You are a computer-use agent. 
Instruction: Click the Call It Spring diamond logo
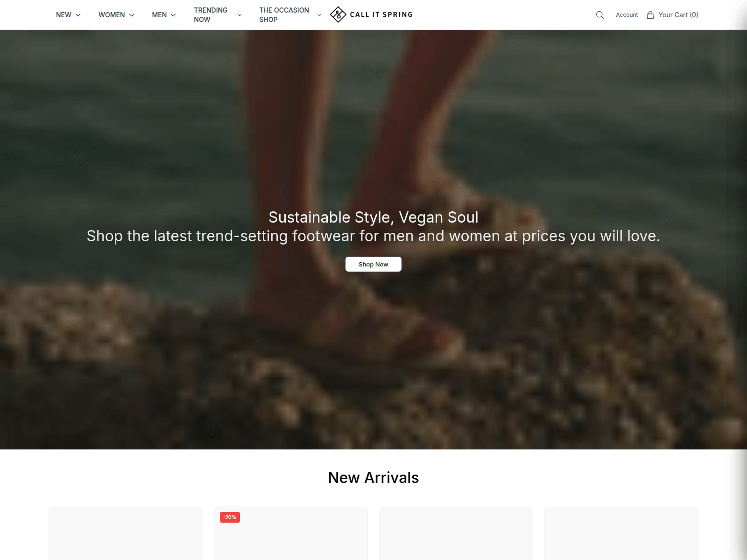(338, 14)
